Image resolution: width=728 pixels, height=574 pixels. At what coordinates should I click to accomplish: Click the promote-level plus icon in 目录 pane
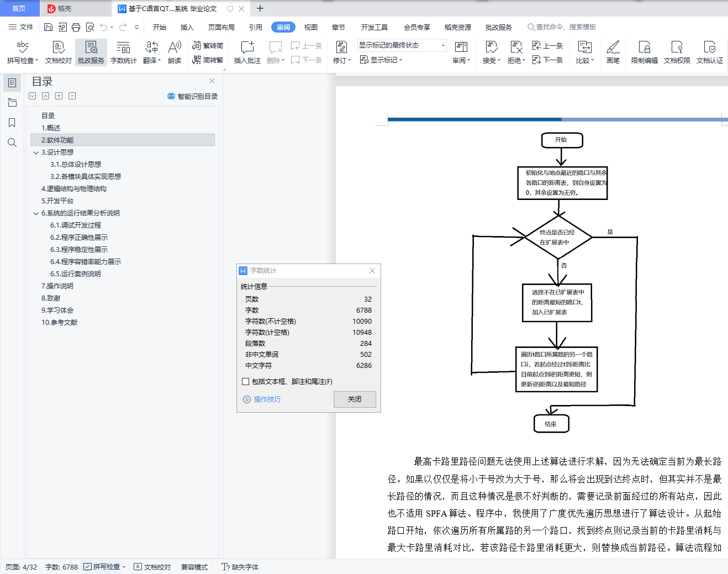[59, 96]
